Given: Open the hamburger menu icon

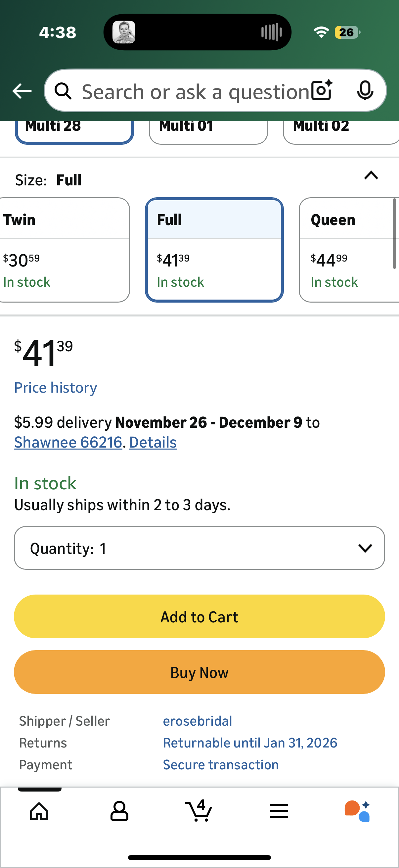Looking at the screenshot, I should pos(279,811).
